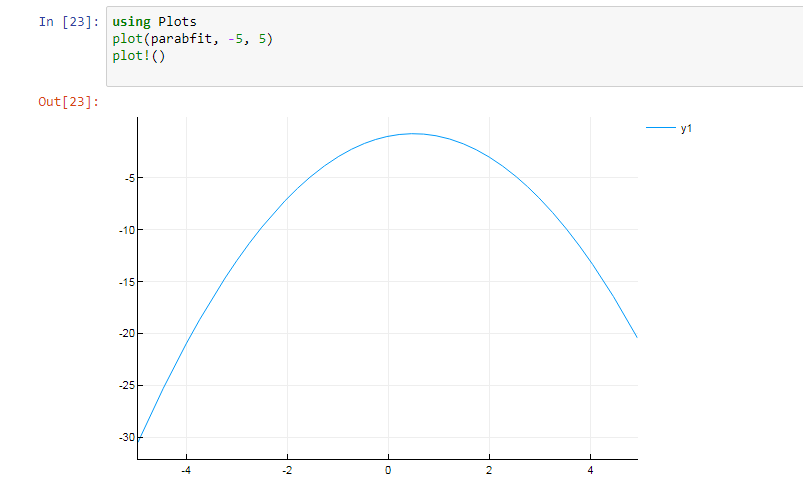Click the 4 x-axis tick label
This screenshot has width=803, height=497.
click(x=590, y=470)
